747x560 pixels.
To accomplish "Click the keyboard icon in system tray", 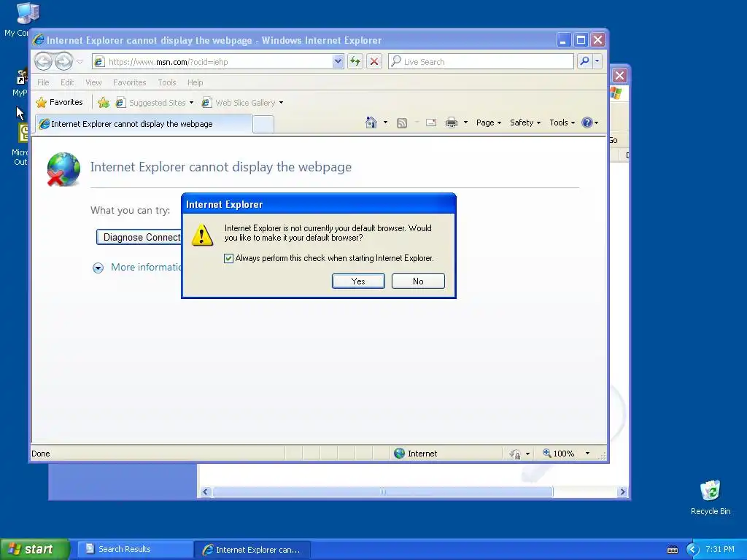I will point(673,550).
